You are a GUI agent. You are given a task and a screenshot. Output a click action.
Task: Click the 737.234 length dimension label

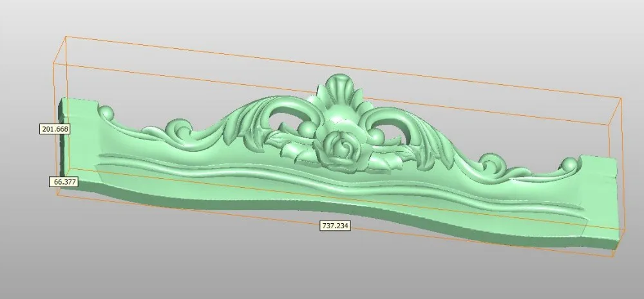[x=335, y=225]
